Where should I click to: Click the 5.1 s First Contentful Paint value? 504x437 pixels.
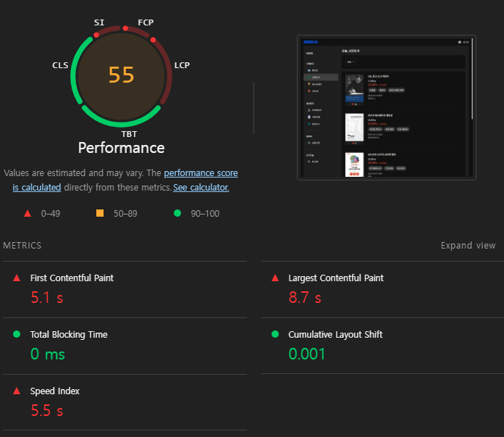point(47,297)
